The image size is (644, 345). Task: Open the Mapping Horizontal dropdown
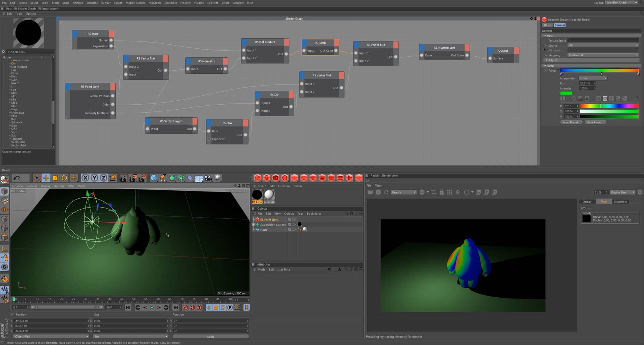(603, 55)
